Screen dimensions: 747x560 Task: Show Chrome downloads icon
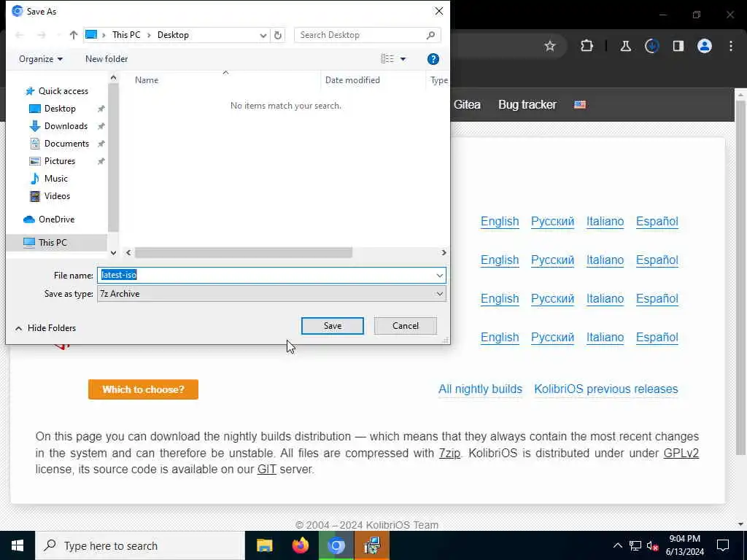pyautogui.click(x=651, y=46)
